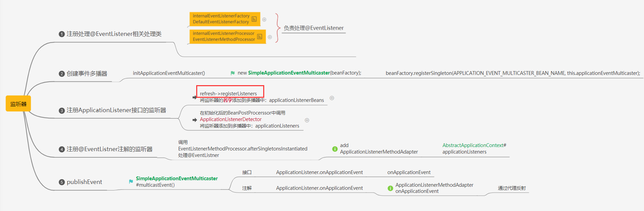This screenshot has height=211, width=644.
Task: Click the arrow icon beside ApplicationListenerDetector
Action: 194,120
